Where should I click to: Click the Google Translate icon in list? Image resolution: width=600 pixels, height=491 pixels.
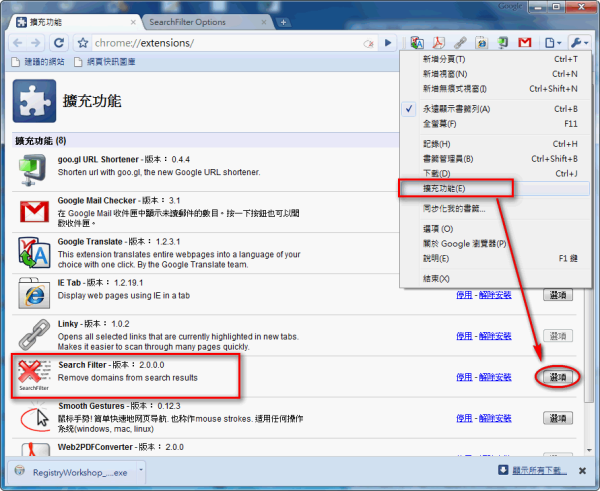pos(34,253)
